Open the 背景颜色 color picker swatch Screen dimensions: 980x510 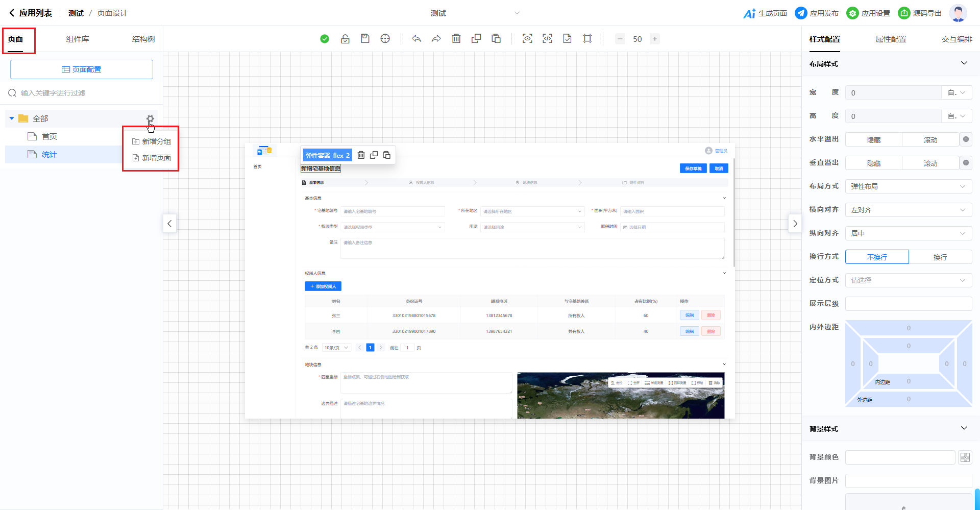coord(965,457)
